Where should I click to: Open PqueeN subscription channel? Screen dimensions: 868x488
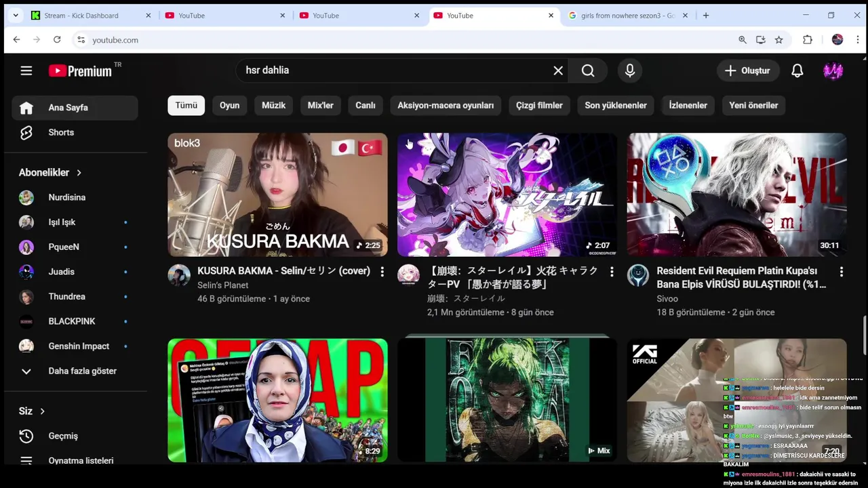pos(75,247)
